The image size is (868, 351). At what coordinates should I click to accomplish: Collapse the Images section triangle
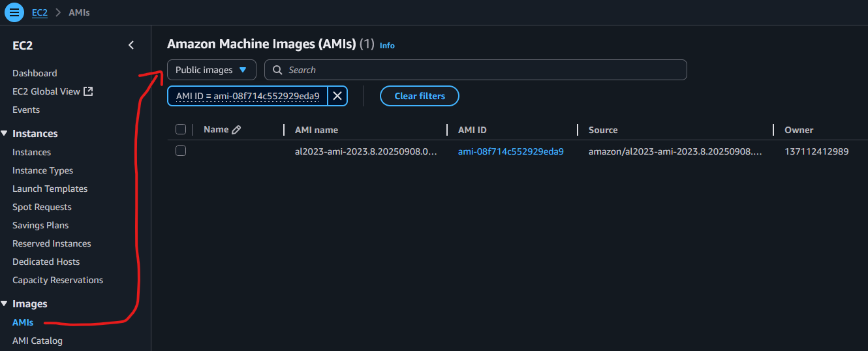pyautogui.click(x=5, y=303)
